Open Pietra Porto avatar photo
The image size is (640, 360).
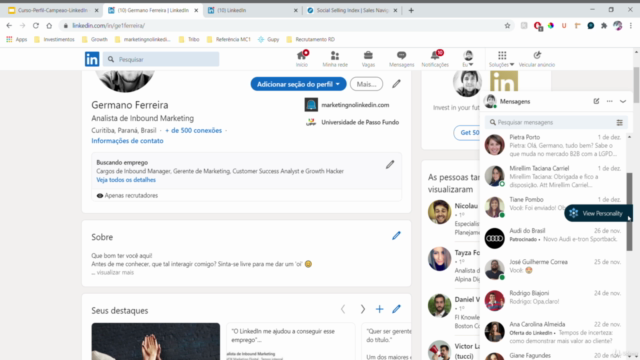(494, 145)
